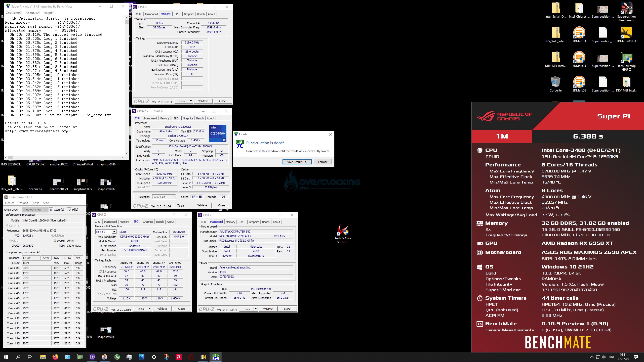
Task: Open the 3DMark05 desktop shortcut
Action: (x=579, y=59)
